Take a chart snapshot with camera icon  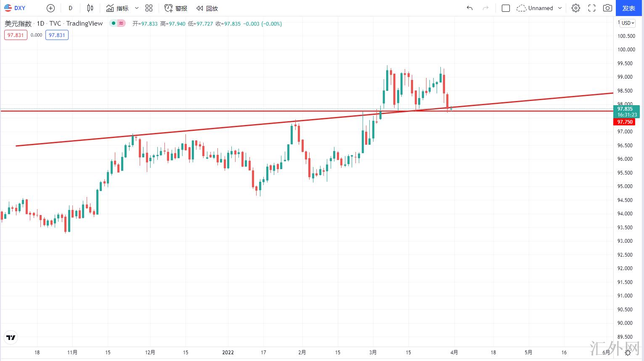(607, 8)
